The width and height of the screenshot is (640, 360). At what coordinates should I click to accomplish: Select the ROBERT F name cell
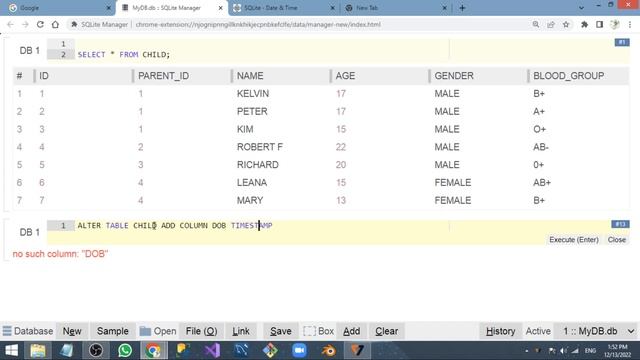260,147
